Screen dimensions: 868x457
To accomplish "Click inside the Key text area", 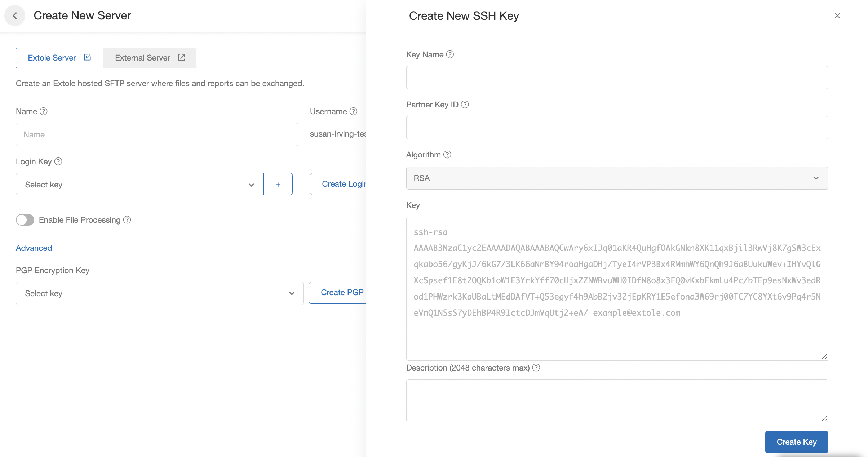I will pyautogui.click(x=617, y=288).
